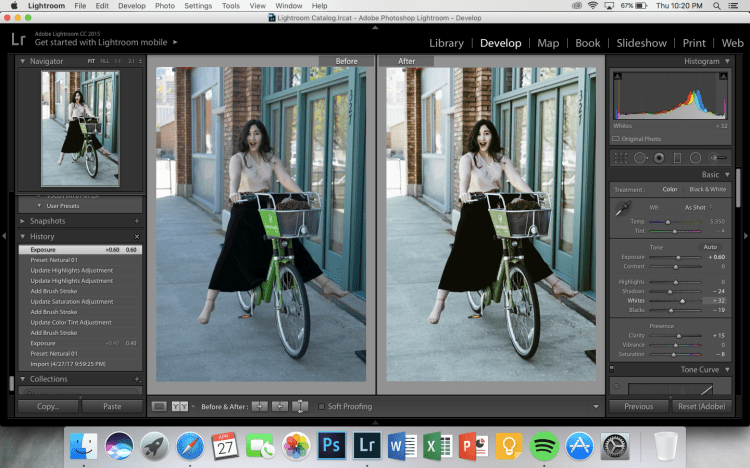Select the Graduated Filter tool
This screenshot has width=750, height=468.
coord(677,157)
